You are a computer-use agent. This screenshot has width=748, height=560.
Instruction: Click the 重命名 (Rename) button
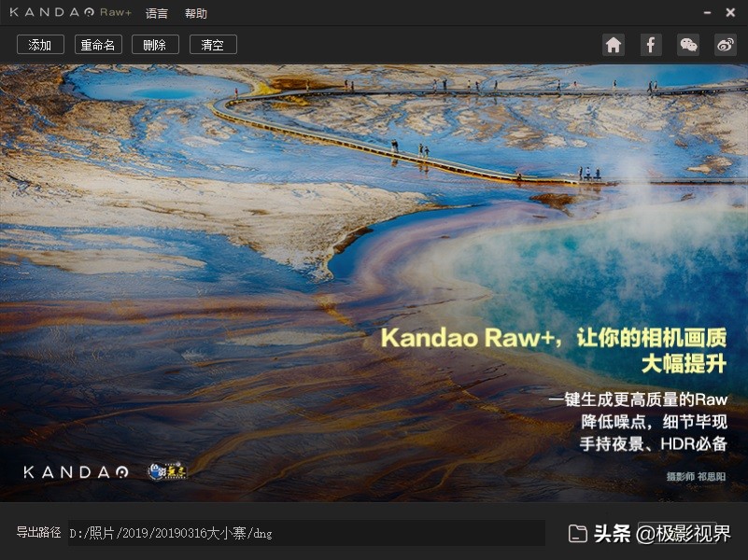97,44
